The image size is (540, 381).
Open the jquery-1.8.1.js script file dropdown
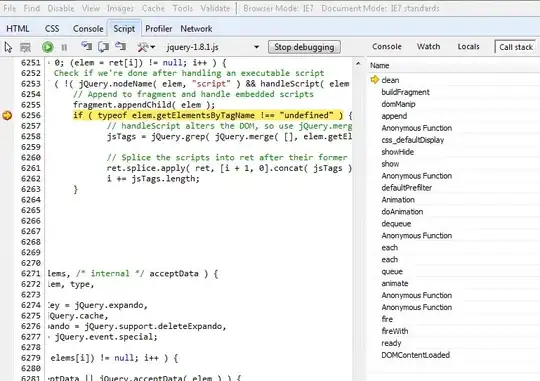tap(212, 47)
